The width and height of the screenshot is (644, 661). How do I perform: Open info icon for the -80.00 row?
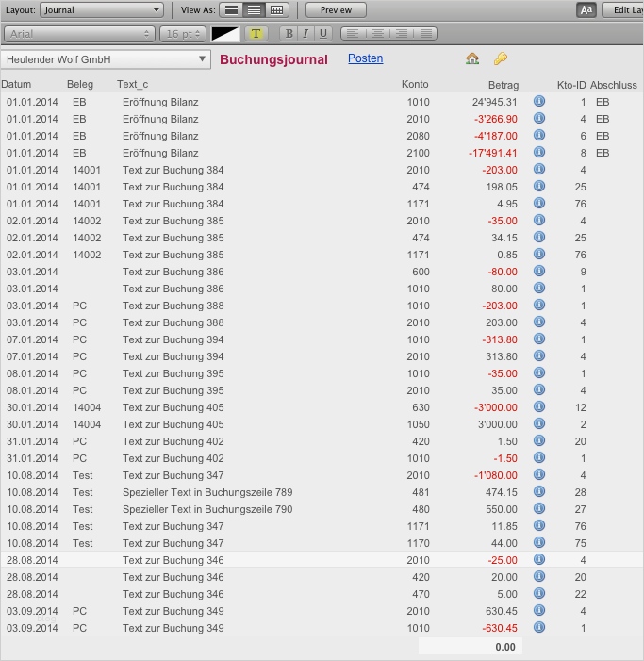[539, 271]
